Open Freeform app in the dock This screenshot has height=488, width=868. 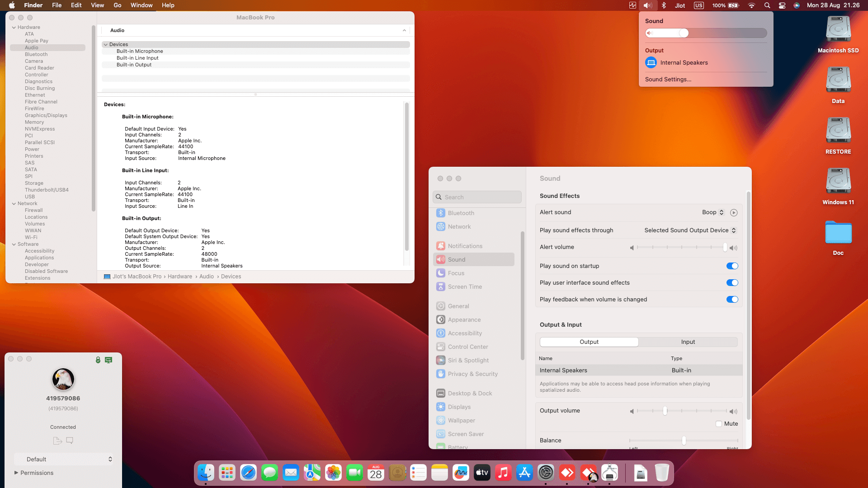(x=461, y=473)
